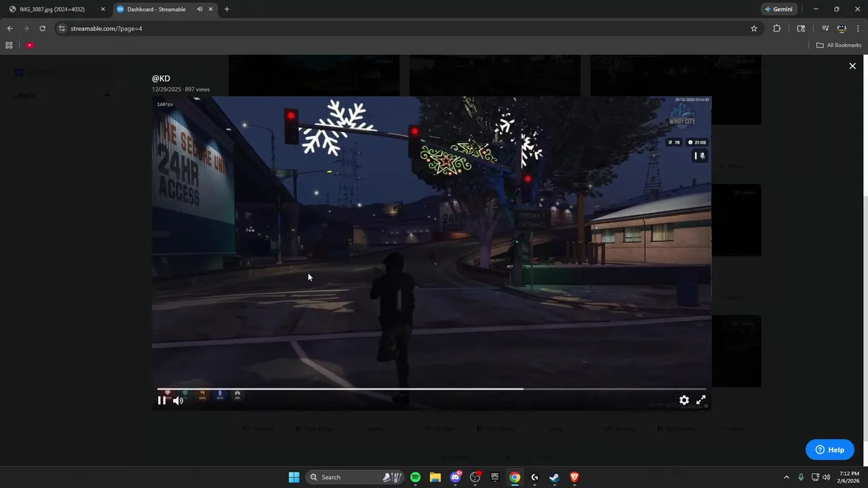Reload the current page
This screenshot has height=488, width=868.
pos(42,28)
